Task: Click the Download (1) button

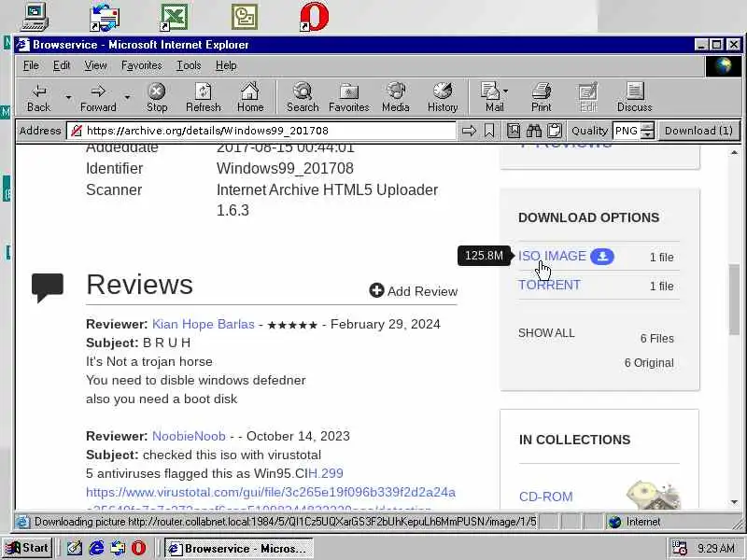Action: (698, 131)
